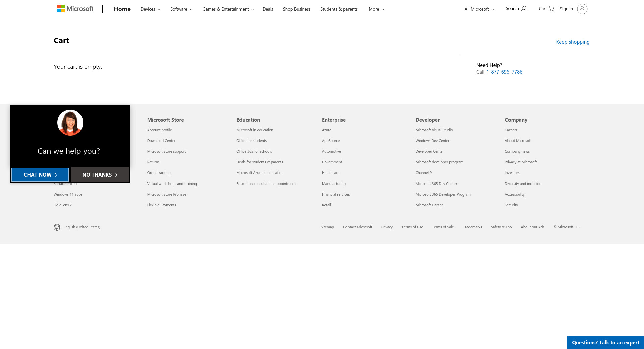The width and height of the screenshot is (644, 349).
Task: Open the Games & Entertainment menu
Action: 228,9
